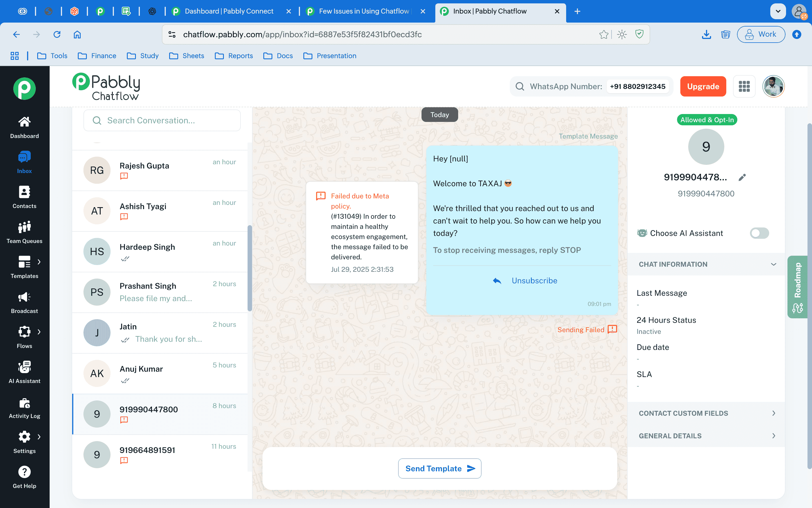Screen dimensions: 812x508
Task: Click the Roadmap side tab
Action: [x=797, y=287]
